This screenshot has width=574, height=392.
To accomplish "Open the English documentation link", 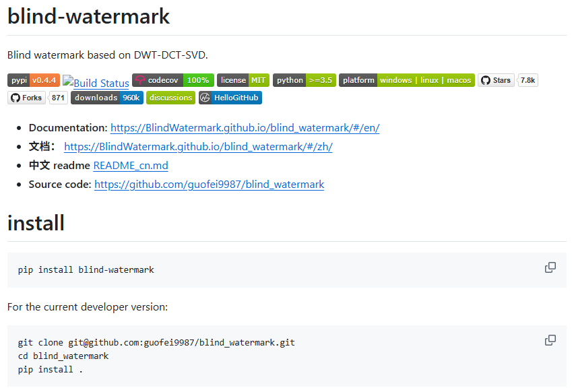I will pos(245,128).
